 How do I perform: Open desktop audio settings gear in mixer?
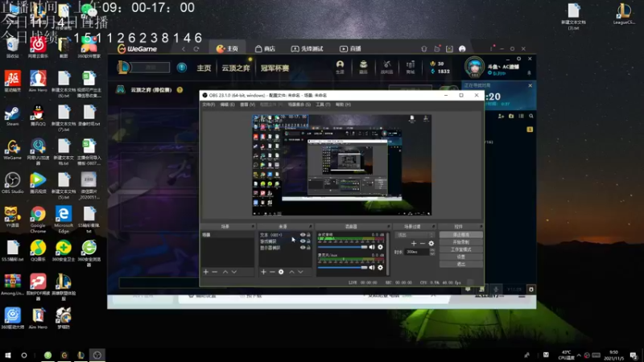380,247
